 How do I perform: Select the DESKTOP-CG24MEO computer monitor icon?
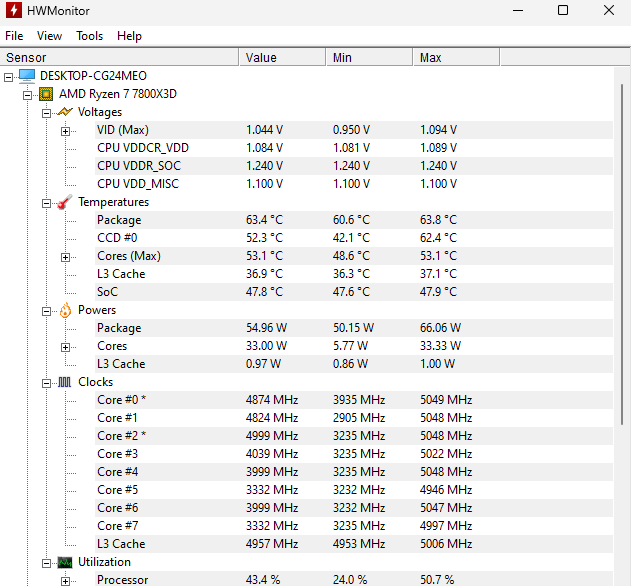27,75
